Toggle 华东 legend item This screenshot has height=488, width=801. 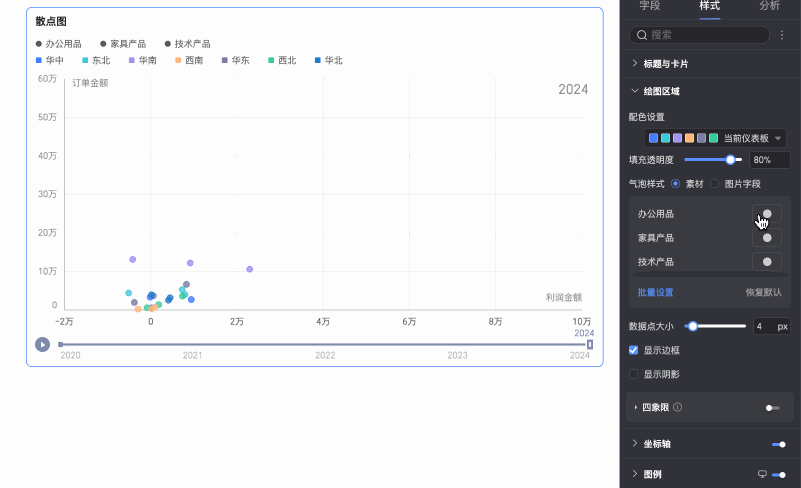pos(235,60)
